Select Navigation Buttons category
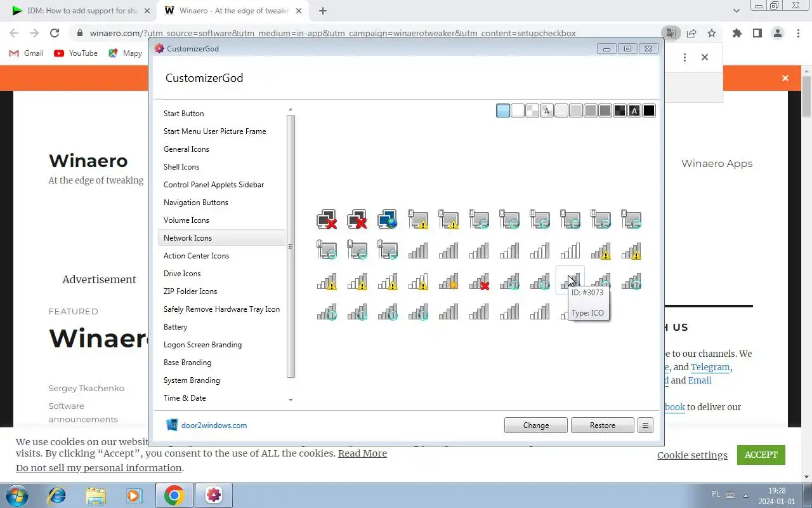812x508 pixels. (x=221, y=203)
